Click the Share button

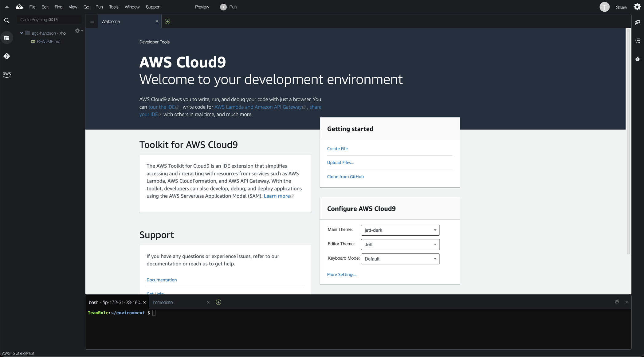click(x=621, y=7)
